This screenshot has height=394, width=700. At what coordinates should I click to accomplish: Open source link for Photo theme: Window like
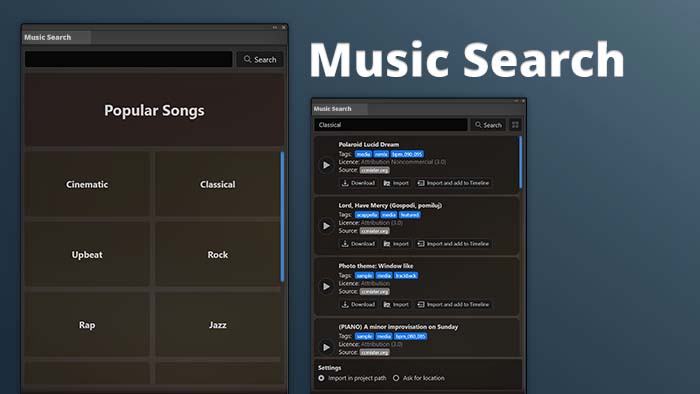375,291
